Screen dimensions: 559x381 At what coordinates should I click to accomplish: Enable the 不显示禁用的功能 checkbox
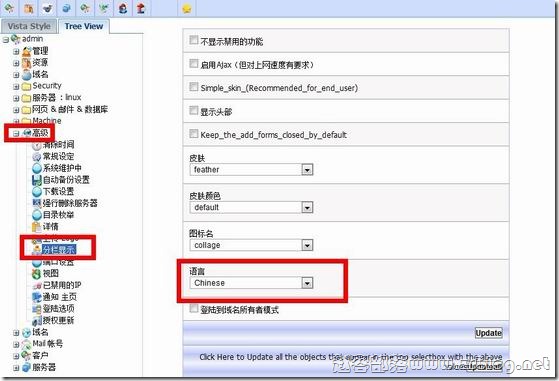tap(194, 40)
